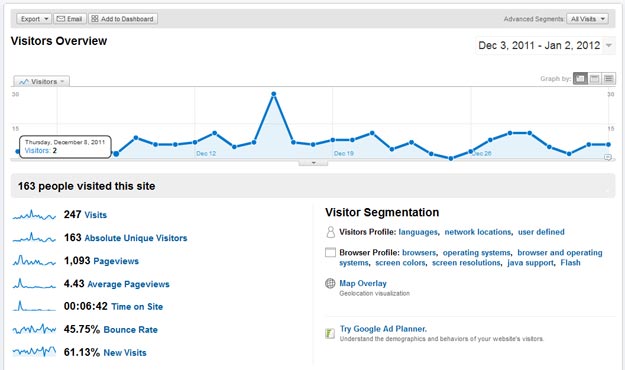Open Time on Site report link
Screen dimensions: 625x370
(x=137, y=307)
